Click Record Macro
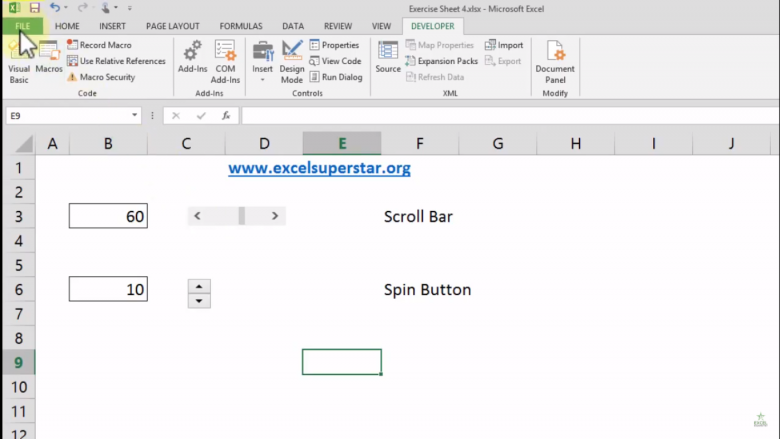The height and width of the screenshot is (439, 780). pos(72,45)
